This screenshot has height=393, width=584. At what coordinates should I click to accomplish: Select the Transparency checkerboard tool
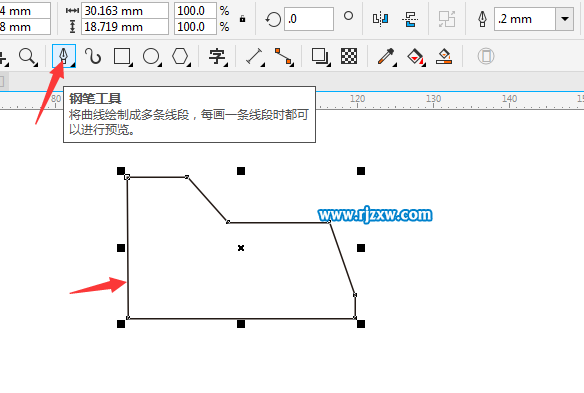coord(349,56)
